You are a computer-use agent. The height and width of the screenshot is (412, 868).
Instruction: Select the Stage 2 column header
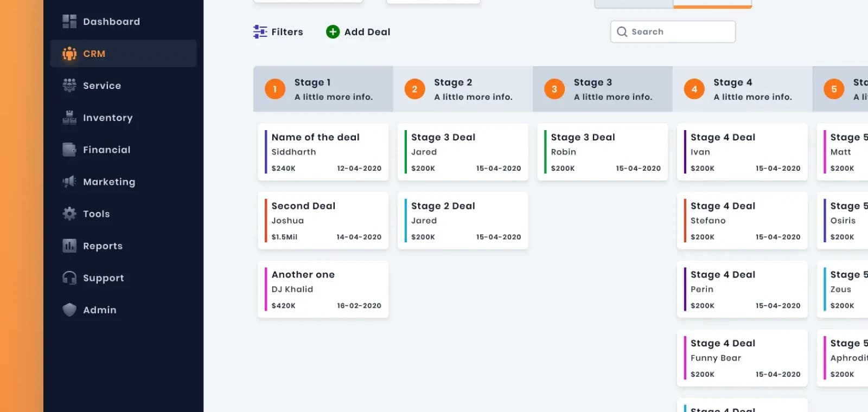point(463,89)
